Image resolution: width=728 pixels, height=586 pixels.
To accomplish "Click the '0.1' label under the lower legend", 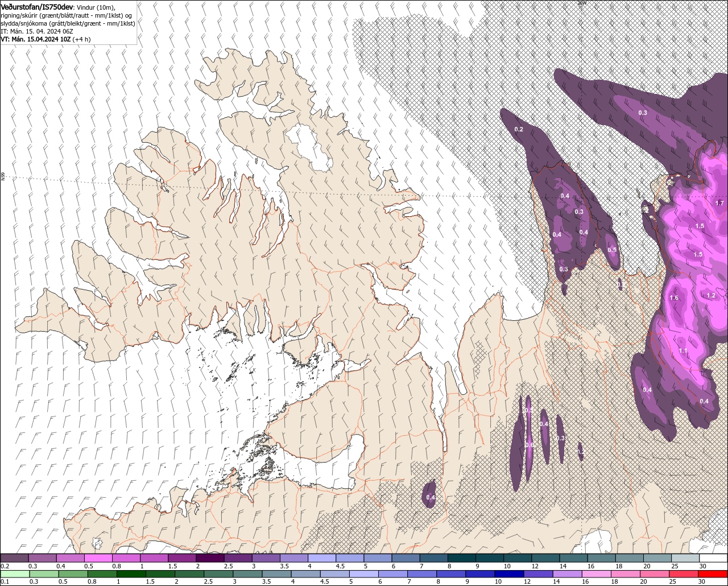I will pyautogui.click(x=5, y=581).
